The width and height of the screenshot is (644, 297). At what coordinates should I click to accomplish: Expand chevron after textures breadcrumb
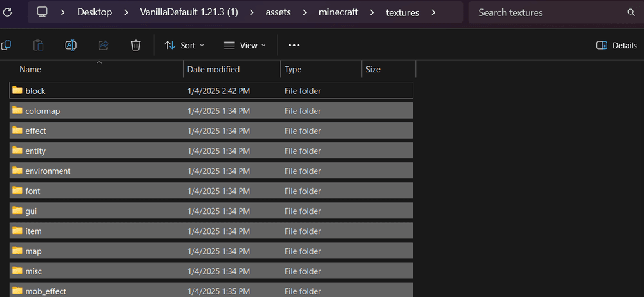click(x=433, y=12)
